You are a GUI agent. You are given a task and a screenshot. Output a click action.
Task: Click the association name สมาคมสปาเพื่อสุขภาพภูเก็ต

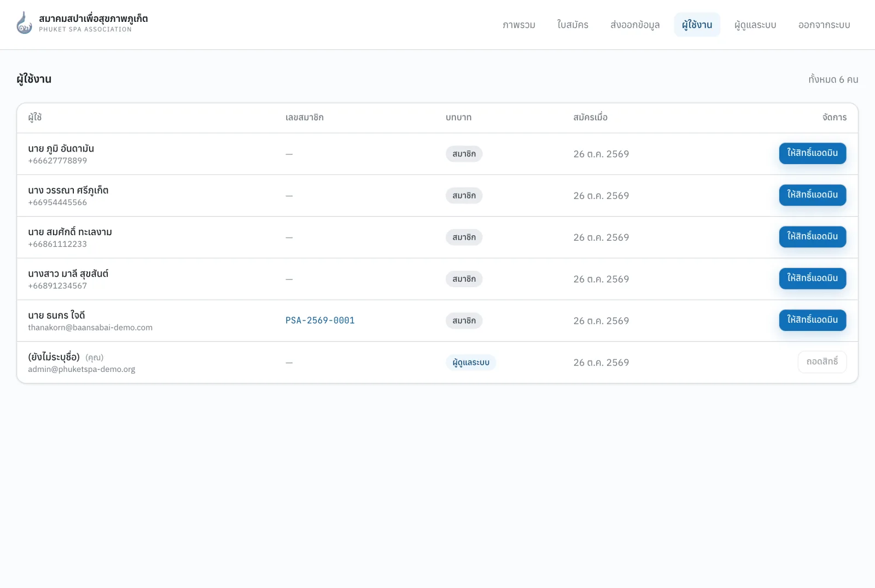94,19
